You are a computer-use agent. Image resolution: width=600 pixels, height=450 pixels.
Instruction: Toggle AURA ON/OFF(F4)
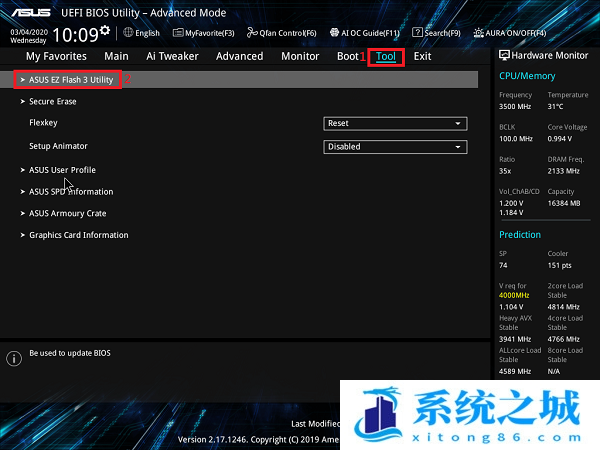point(510,33)
